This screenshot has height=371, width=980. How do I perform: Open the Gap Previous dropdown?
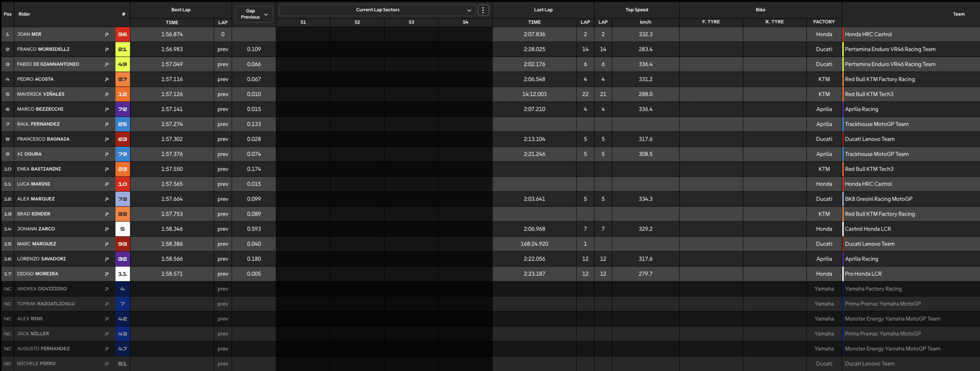(254, 14)
